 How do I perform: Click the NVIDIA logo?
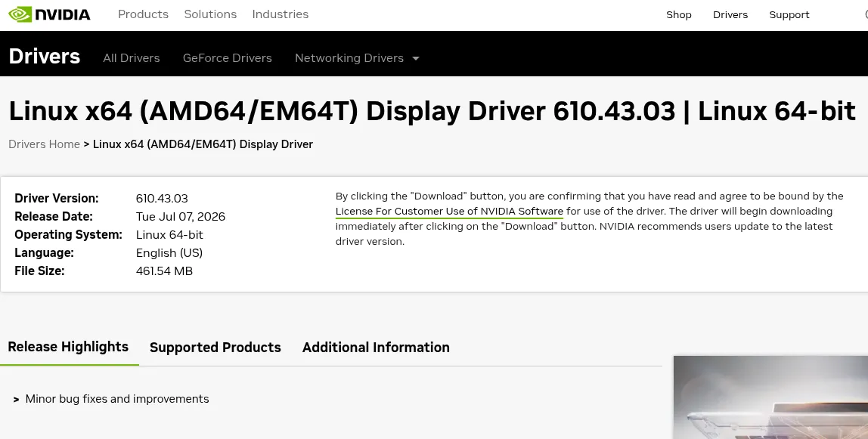pyautogui.click(x=49, y=14)
